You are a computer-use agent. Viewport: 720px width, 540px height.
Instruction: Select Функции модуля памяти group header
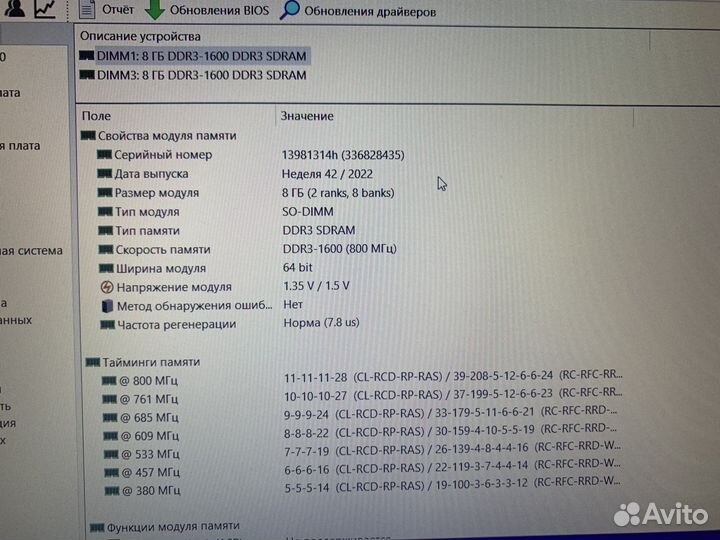pyautogui.click(x=165, y=526)
